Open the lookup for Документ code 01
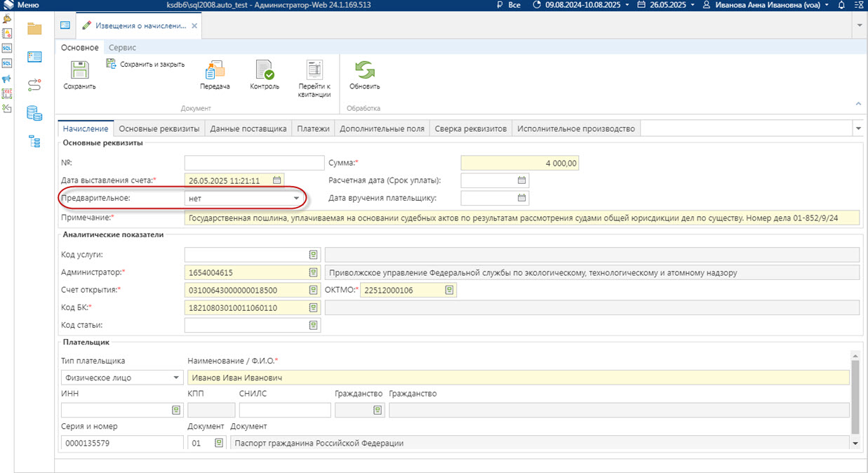 point(219,443)
